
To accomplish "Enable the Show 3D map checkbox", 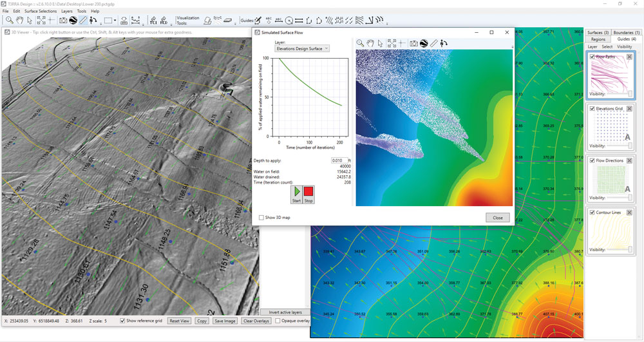I will tap(261, 218).
